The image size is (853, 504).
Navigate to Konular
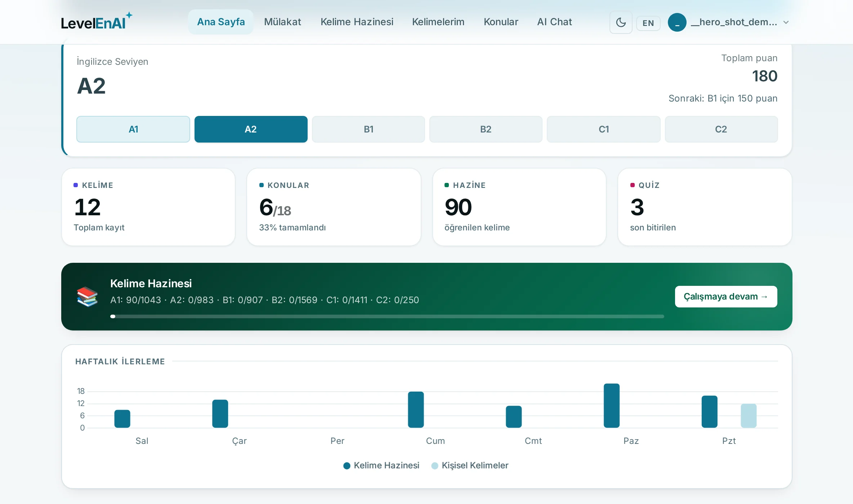[501, 22]
